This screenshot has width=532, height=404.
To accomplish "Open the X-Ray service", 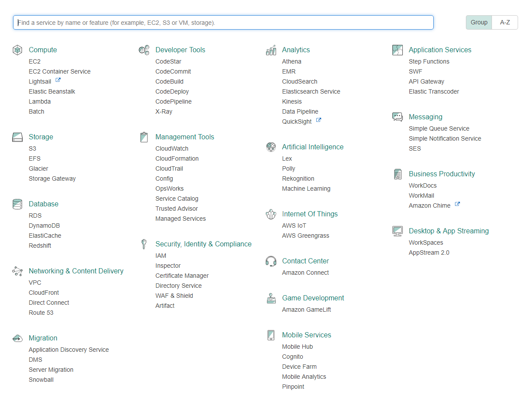I will click(x=164, y=112).
